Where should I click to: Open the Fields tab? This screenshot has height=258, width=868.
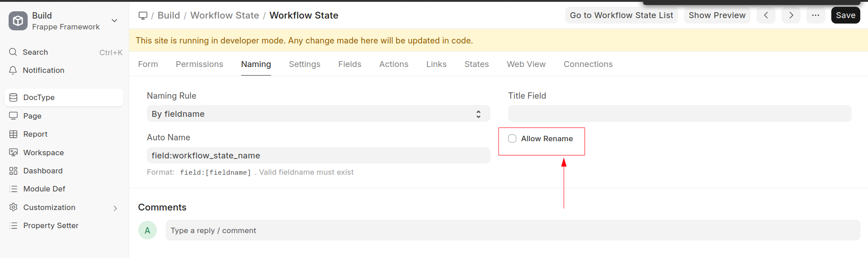[x=349, y=64]
